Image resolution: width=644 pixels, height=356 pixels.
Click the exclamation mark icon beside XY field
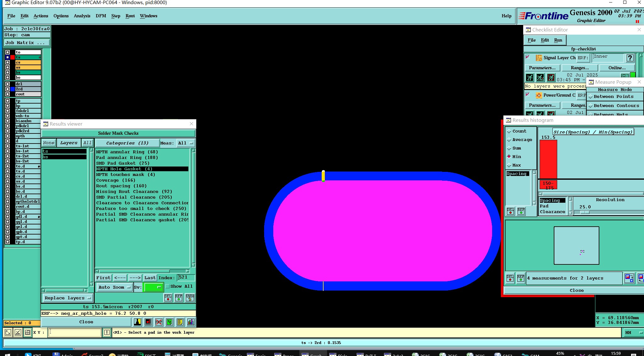click(x=107, y=332)
